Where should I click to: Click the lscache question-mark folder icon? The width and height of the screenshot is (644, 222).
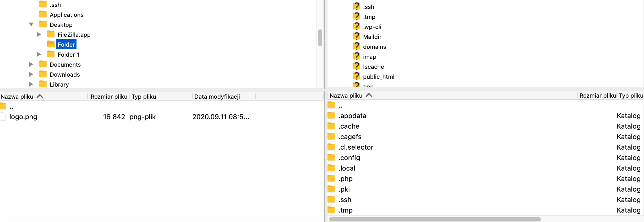pos(356,66)
